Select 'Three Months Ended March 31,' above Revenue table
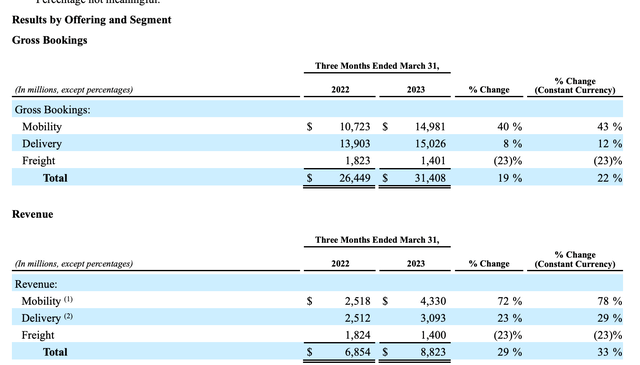Screen dimensions: 640x365 pyautogui.click(x=377, y=240)
